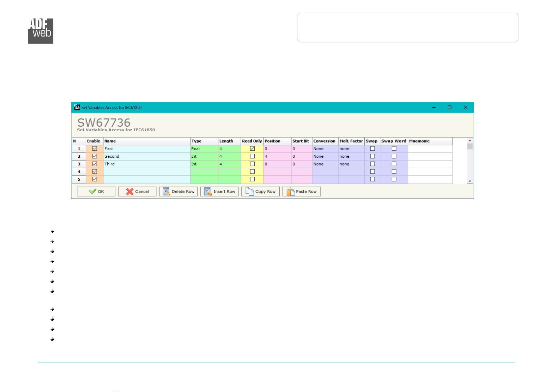Viewport: 555px width, 392px height.
Task: Click the empty Name field in row 4
Action: click(147, 171)
